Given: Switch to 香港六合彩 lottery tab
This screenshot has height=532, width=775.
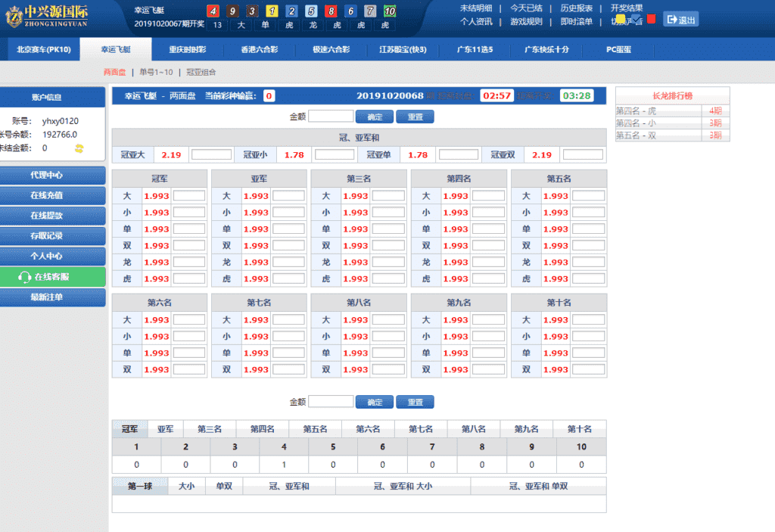Looking at the screenshot, I should coord(260,49).
